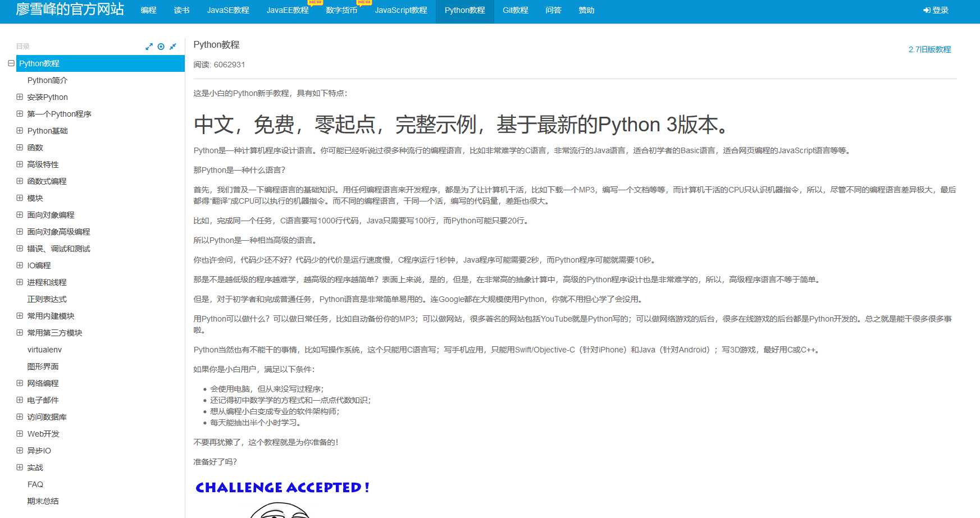Open Python简介 in the sidebar
980x518 pixels.
pyautogui.click(x=48, y=80)
